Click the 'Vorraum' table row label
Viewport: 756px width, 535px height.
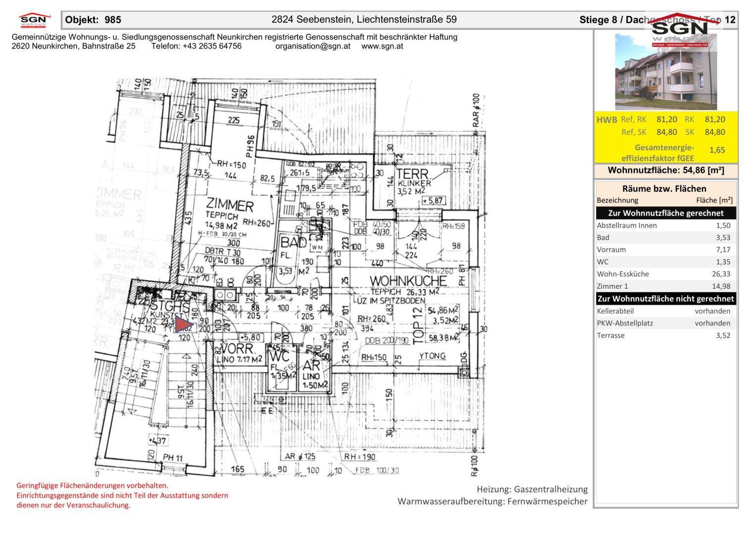(x=611, y=250)
